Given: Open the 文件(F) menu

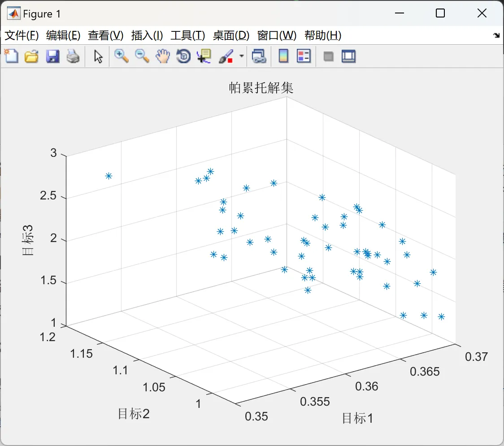Looking at the screenshot, I should [22, 35].
